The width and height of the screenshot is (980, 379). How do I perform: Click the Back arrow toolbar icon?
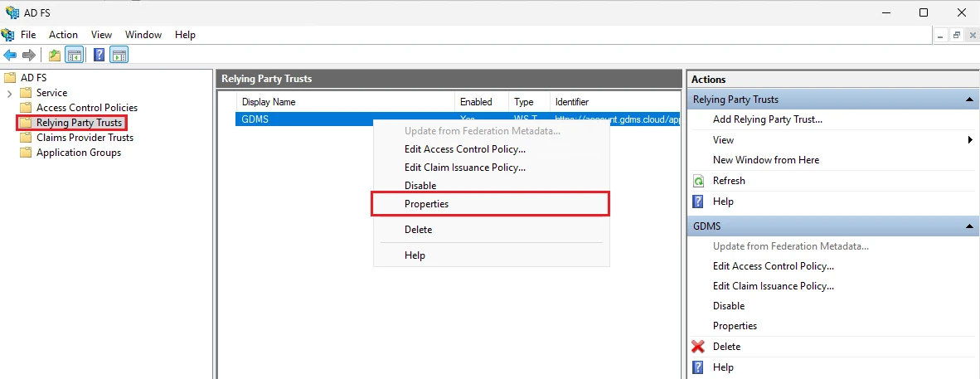coord(10,55)
